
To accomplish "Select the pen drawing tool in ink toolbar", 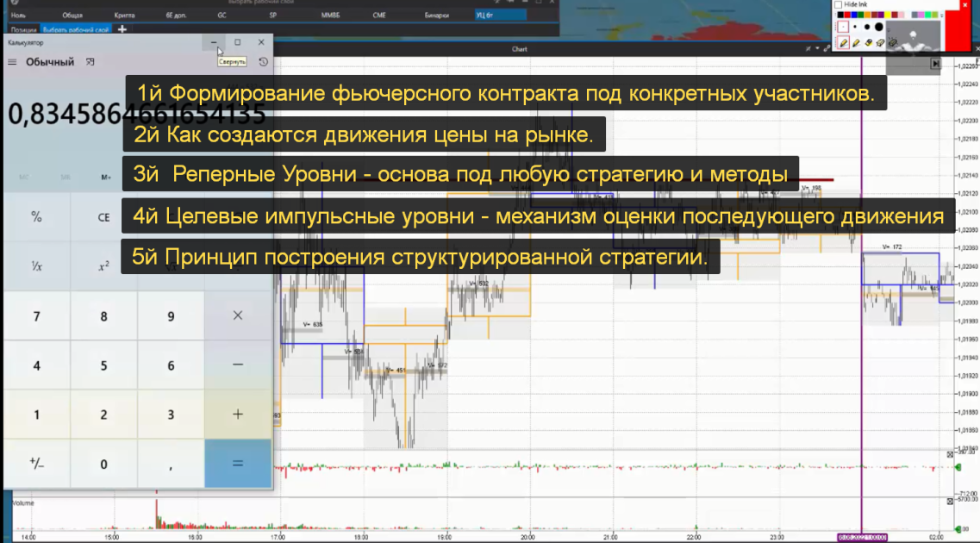I will [843, 42].
